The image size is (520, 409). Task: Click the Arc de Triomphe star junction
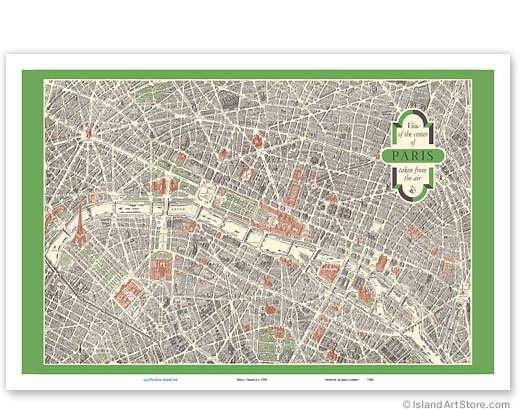click(88, 134)
